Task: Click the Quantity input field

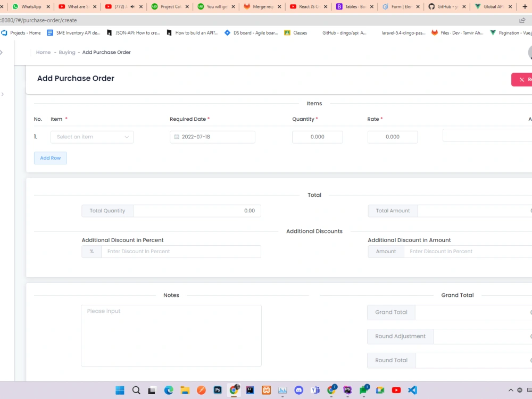Action: pyautogui.click(x=317, y=137)
